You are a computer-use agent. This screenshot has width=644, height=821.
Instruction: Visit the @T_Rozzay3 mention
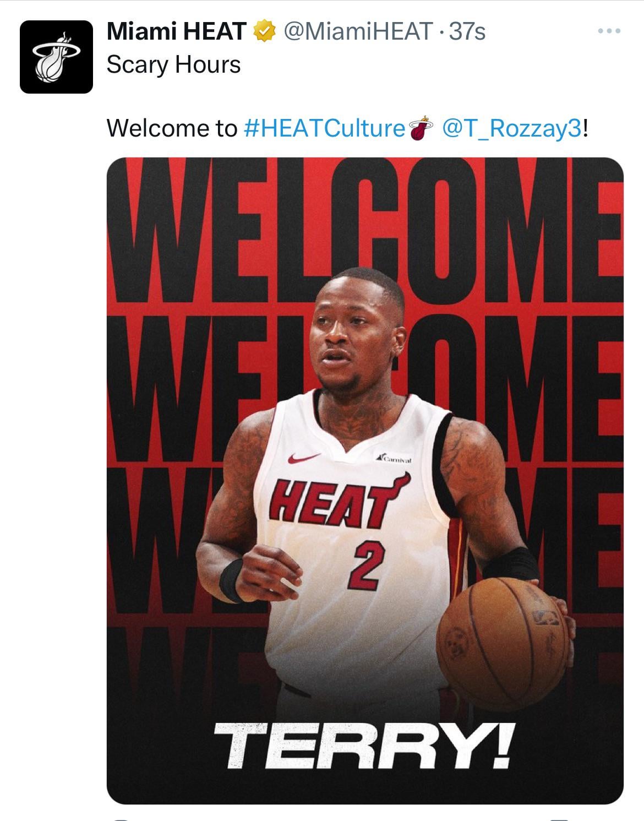tap(511, 128)
